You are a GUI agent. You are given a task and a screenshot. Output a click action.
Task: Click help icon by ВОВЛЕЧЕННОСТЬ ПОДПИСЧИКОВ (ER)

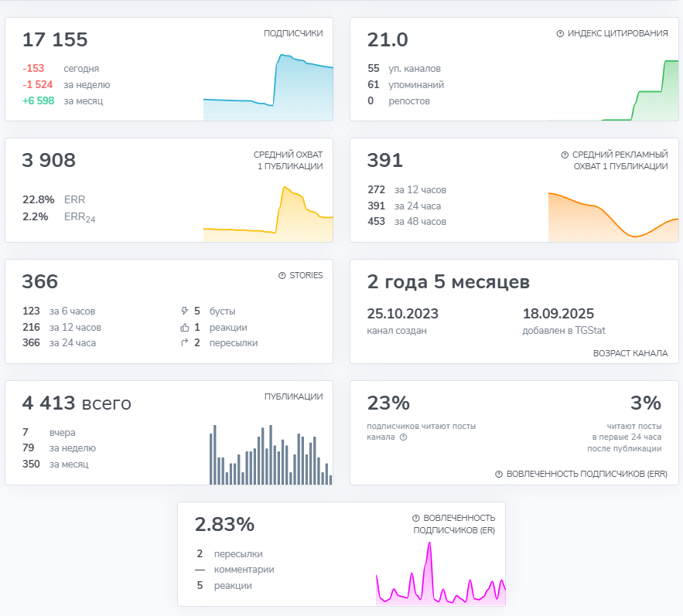tap(416, 518)
